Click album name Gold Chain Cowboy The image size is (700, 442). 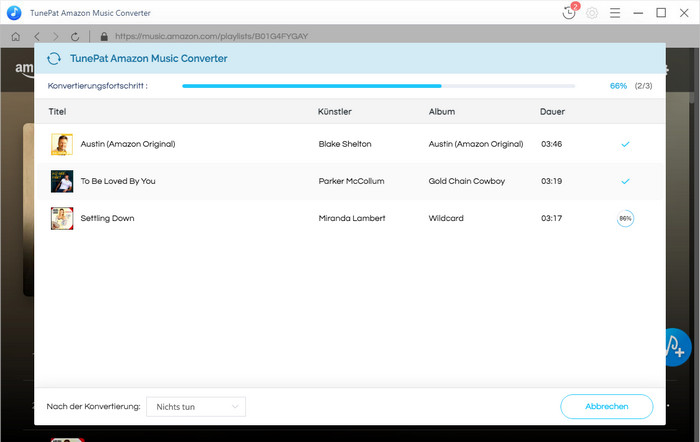[467, 181]
